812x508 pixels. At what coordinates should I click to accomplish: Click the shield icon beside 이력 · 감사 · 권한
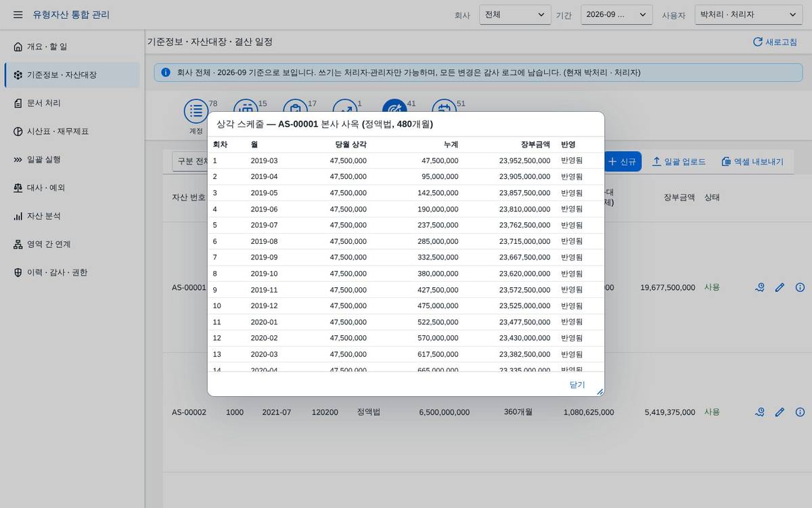18,272
